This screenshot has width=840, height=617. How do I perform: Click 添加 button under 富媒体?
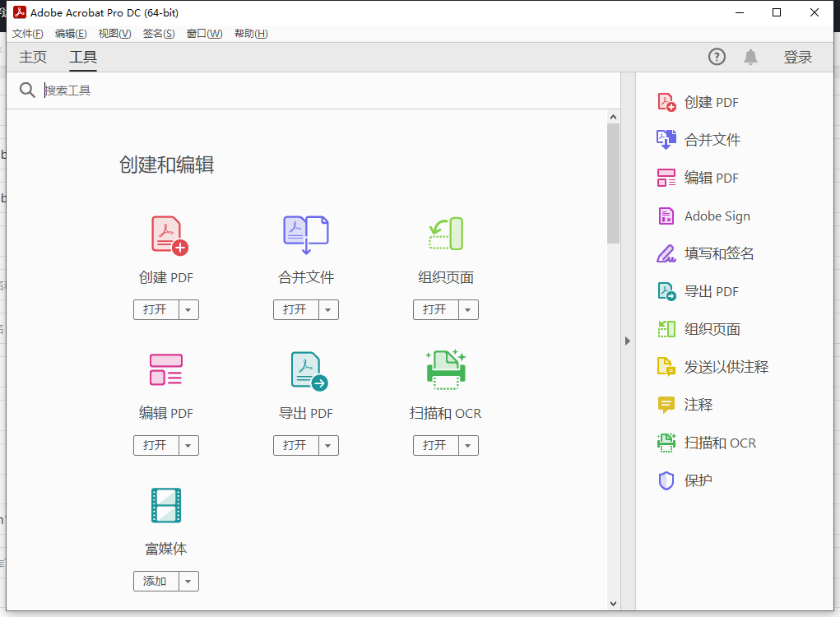tap(155, 581)
